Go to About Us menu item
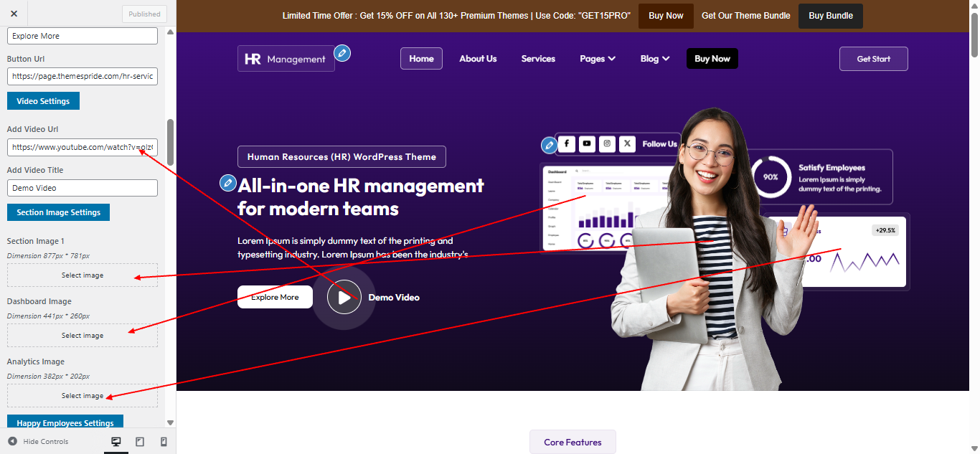The image size is (980, 454). click(478, 59)
